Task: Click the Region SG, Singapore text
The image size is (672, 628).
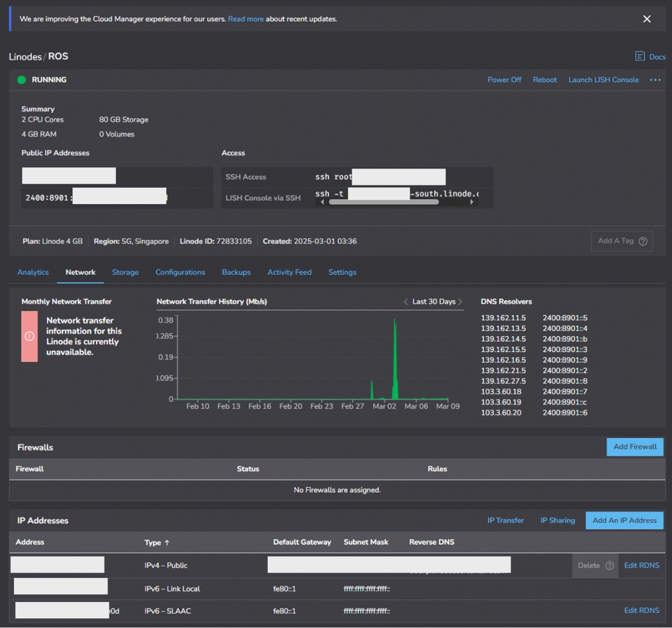Action: pos(131,241)
